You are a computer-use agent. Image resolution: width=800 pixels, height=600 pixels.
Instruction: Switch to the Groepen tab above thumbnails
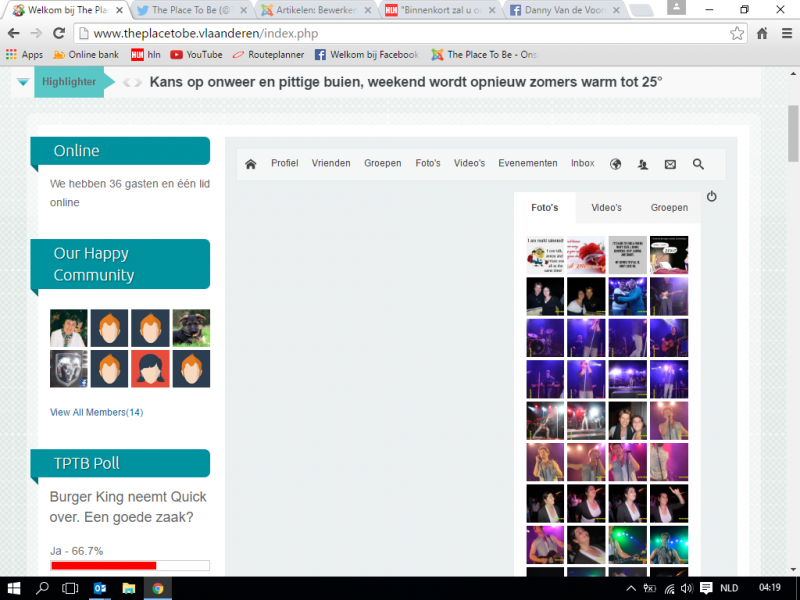coord(669,208)
